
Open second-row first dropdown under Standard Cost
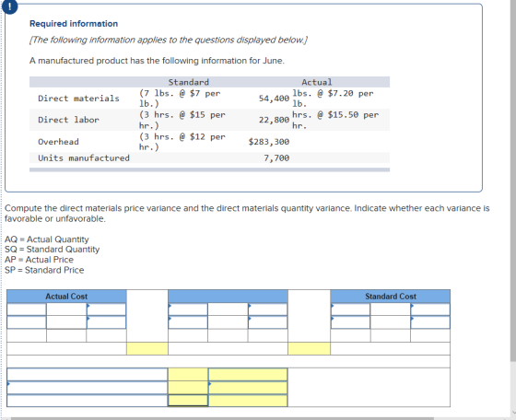tap(350, 322)
